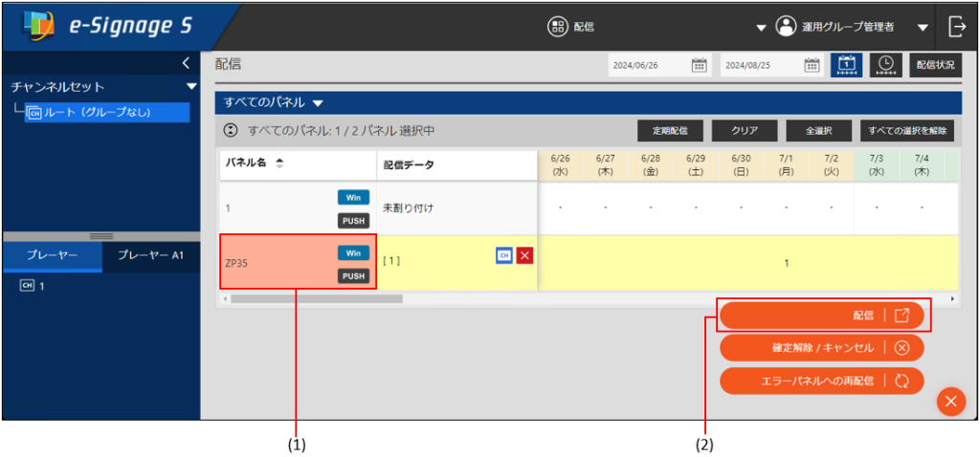Click Win badge on panel 1 row

point(354,197)
